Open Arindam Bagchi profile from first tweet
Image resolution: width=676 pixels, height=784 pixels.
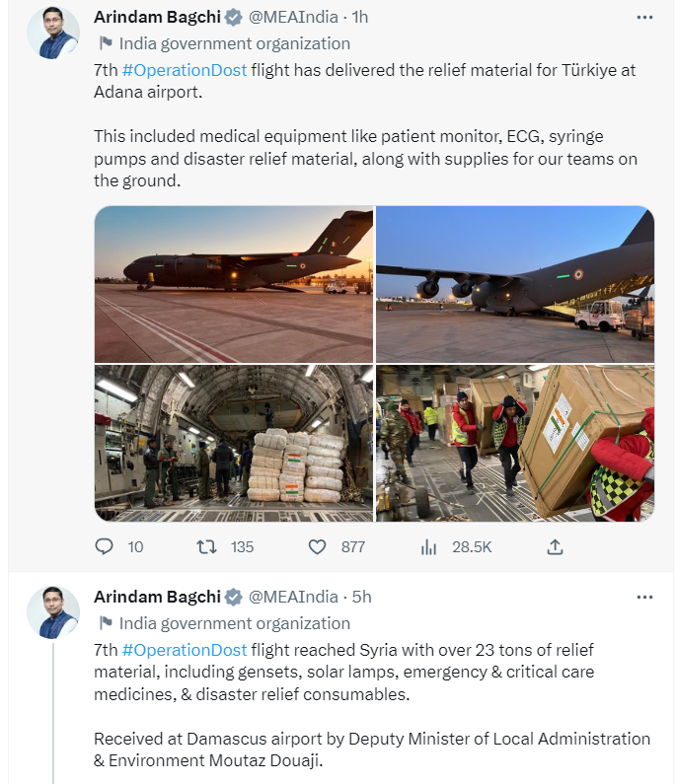click(x=156, y=18)
